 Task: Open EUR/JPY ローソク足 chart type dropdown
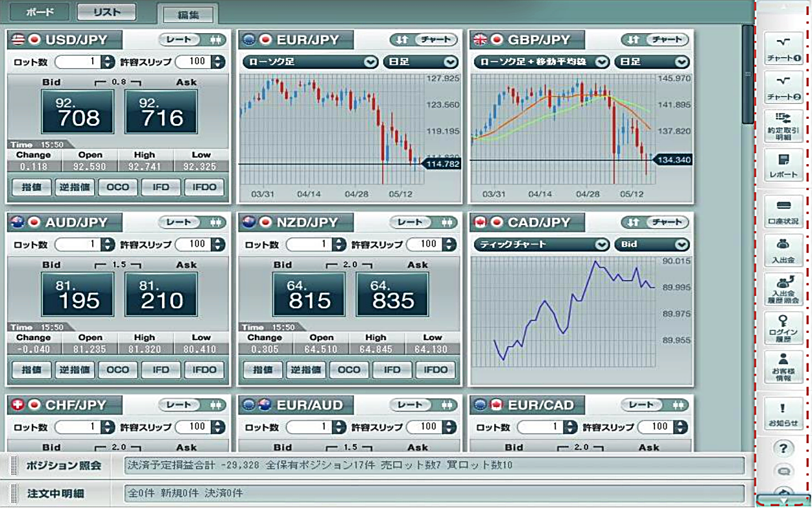point(310,62)
